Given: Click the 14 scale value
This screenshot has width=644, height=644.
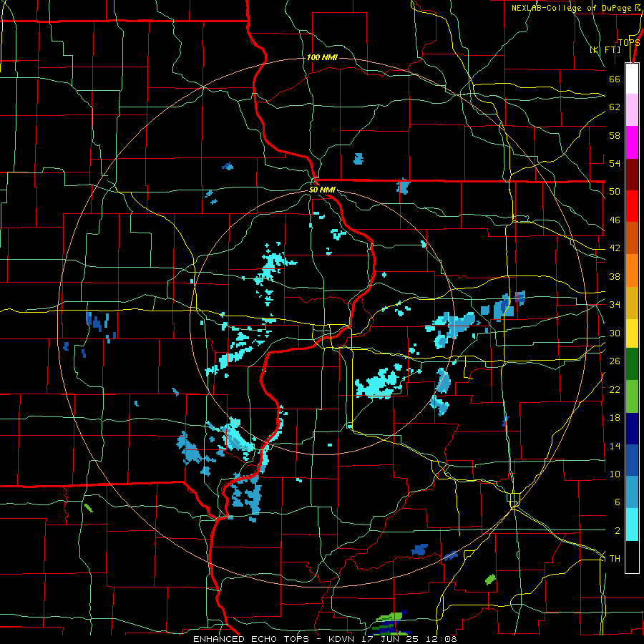Looking at the screenshot, I should (615, 446).
